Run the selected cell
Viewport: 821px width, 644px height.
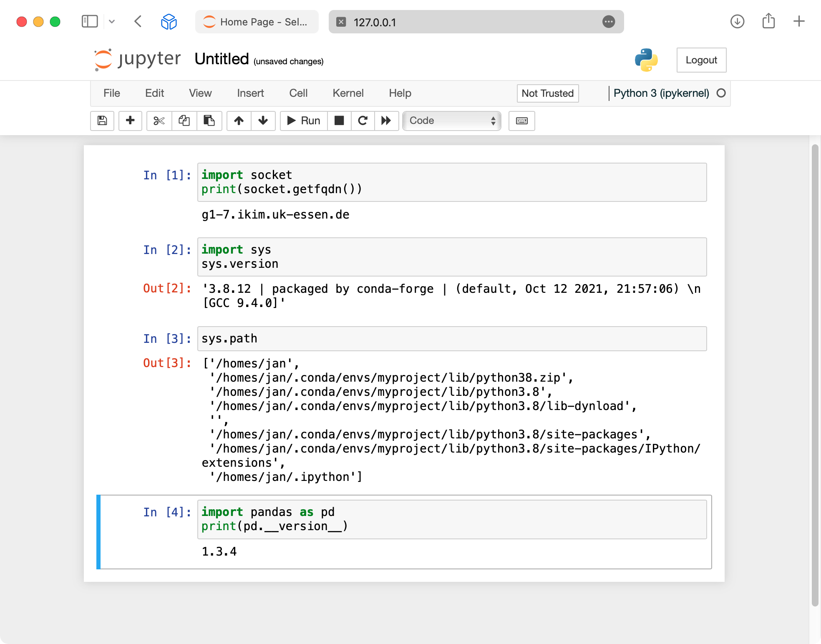(303, 121)
